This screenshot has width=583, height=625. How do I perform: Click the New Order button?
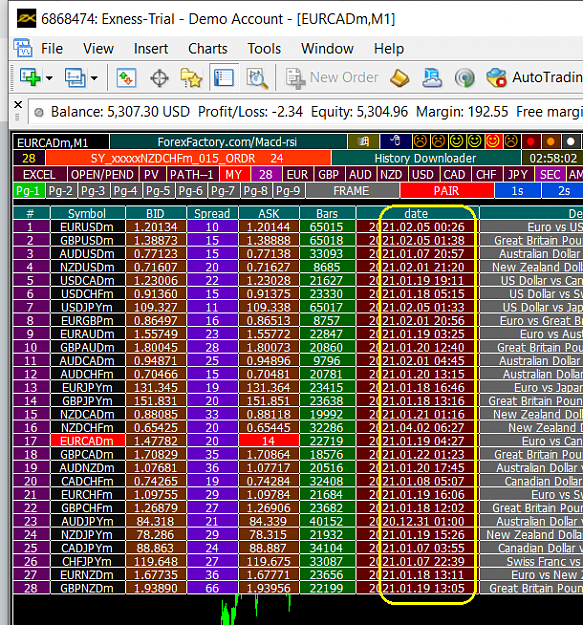332,77
